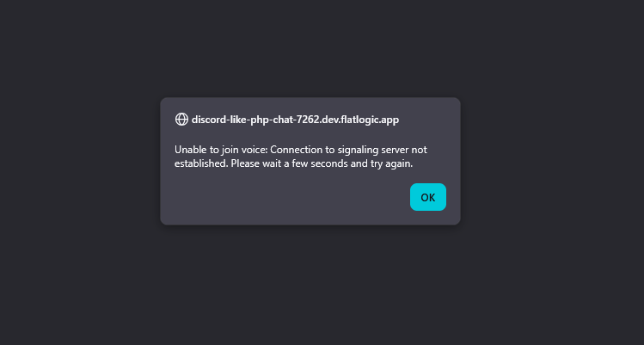Click the dimmed page area below the alert
This screenshot has width=644, height=345.
click(x=310, y=284)
